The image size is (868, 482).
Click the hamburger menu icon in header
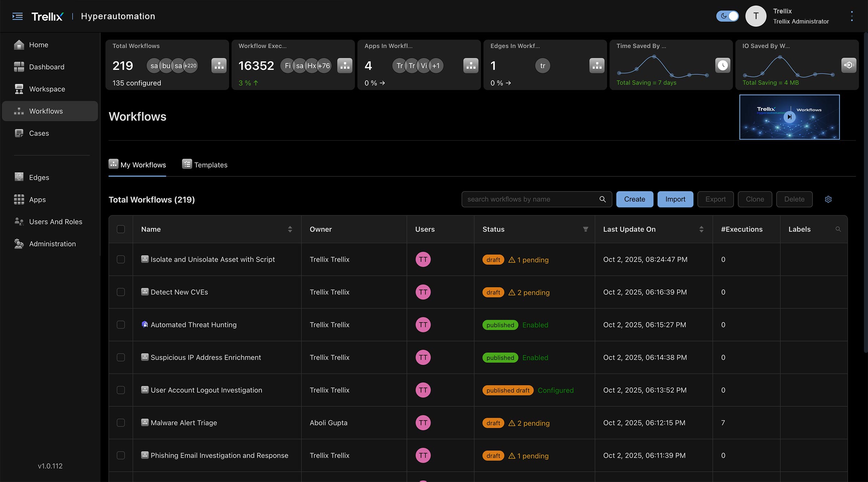tap(17, 16)
